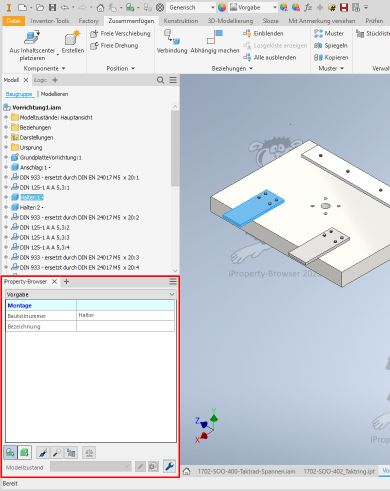Image resolution: width=390 pixels, height=491 pixels.
Task: Toggle the green part filter button in Property-Browser
Action: 24,452
